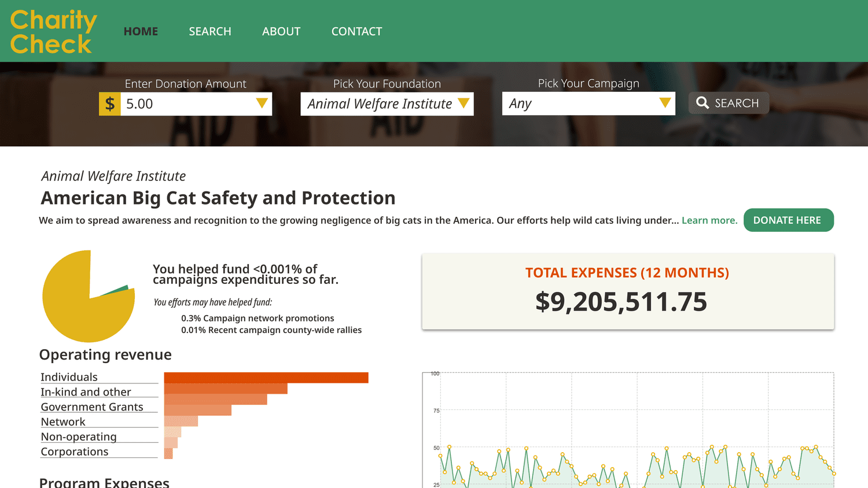
Task: Click the dollar sign icon
Action: pyautogui.click(x=110, y=104)
